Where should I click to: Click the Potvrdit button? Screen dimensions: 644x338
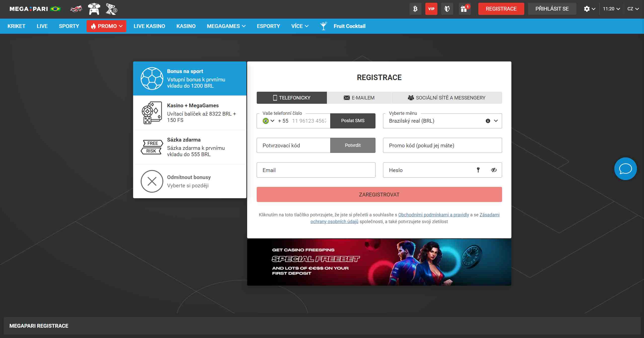pos(353,145)
